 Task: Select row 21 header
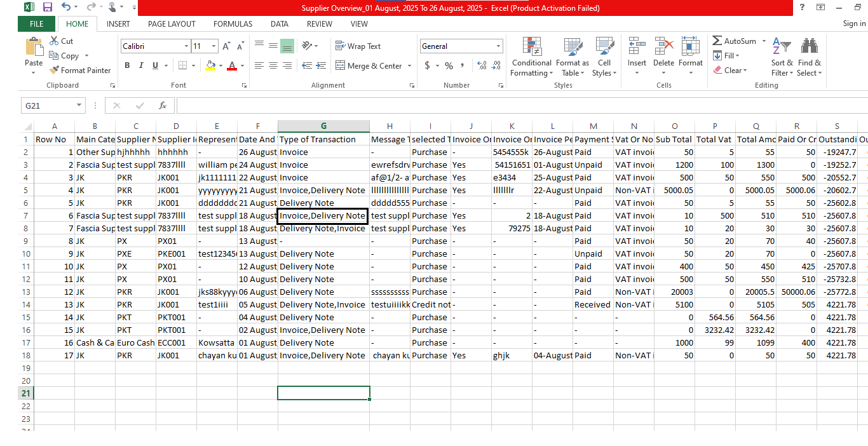click(x=26, y=393)
